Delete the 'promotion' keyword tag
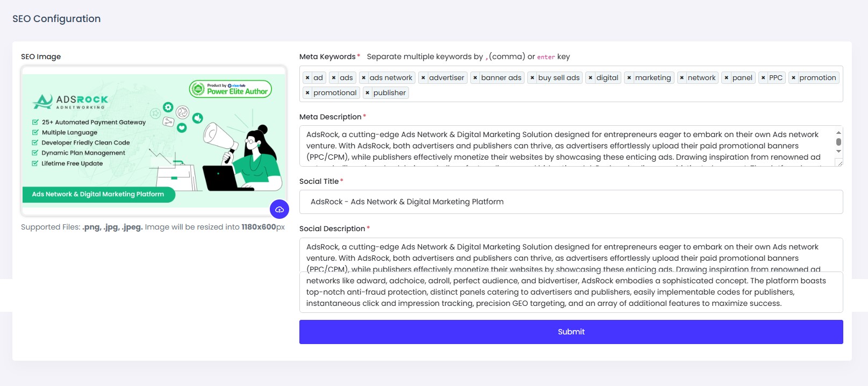This screenshot has width=868, height=386. [793, 78]
